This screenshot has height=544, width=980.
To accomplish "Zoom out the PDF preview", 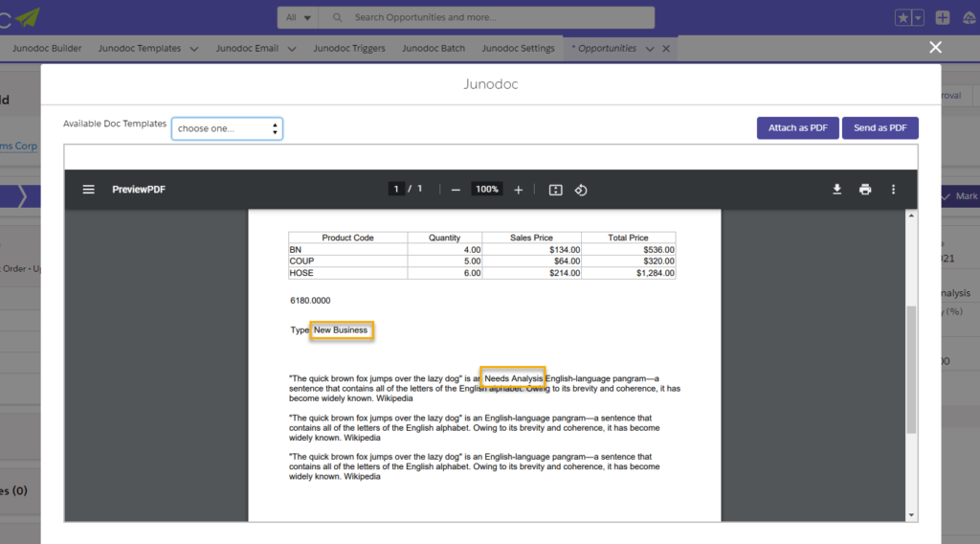I will (456, 190).
